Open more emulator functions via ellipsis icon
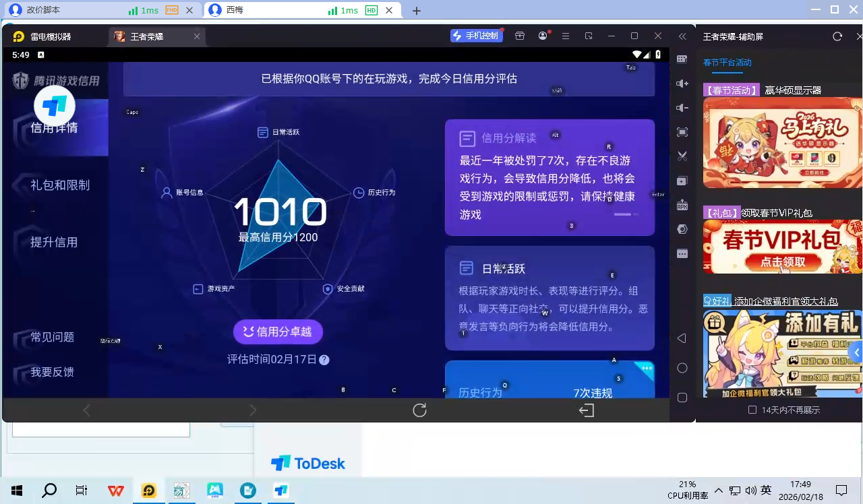Screen dimensions: 863x504 tap(682, 253)
